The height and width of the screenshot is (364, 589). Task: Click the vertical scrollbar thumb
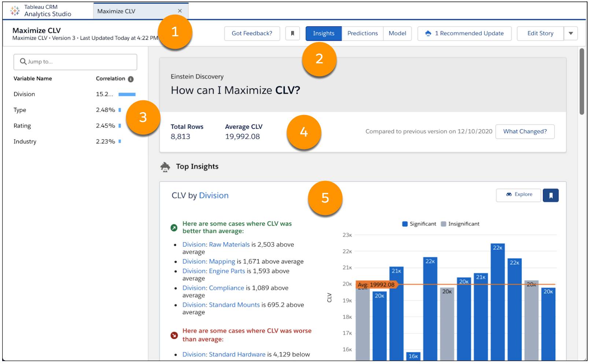[x=582, y=82]
